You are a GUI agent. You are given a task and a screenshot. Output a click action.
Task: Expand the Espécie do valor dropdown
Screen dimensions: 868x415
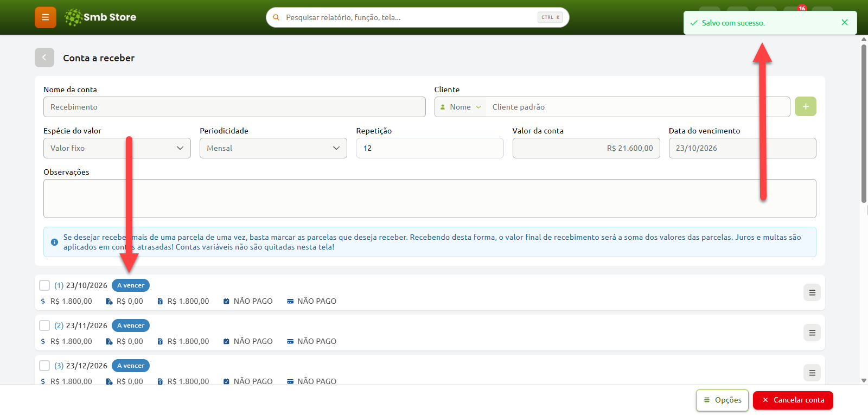coord(117,148)
